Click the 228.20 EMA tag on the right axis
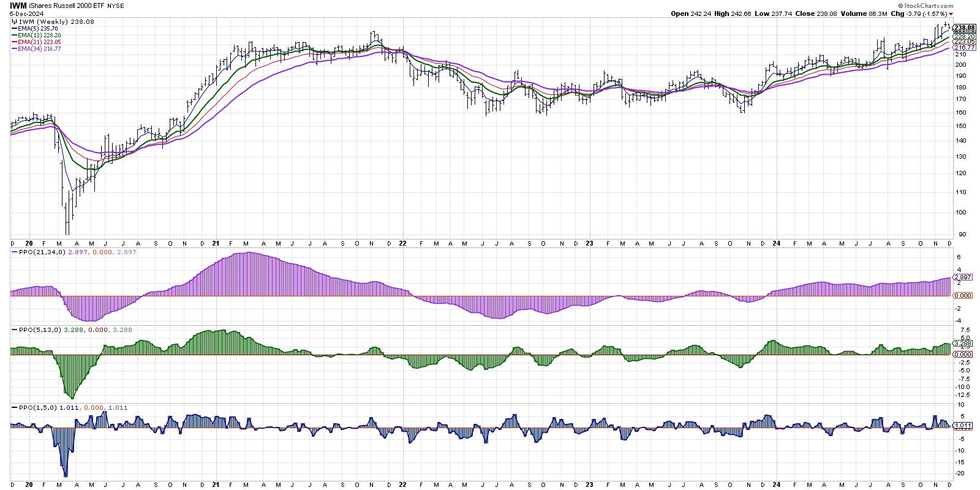The width and height of the screenshot is (980, 490). point(964,37)
